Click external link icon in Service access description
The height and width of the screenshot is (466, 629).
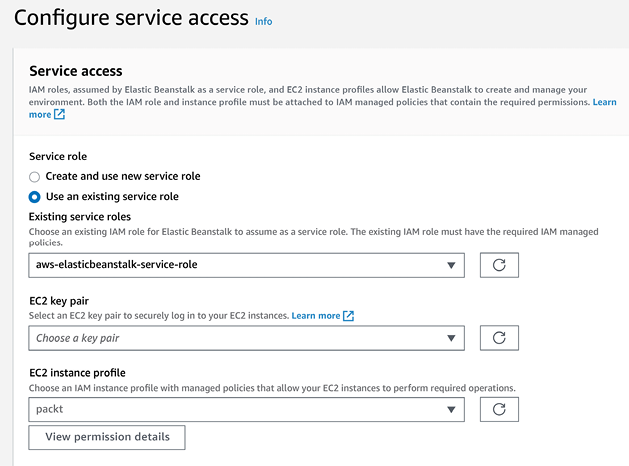tap(60, 114)
